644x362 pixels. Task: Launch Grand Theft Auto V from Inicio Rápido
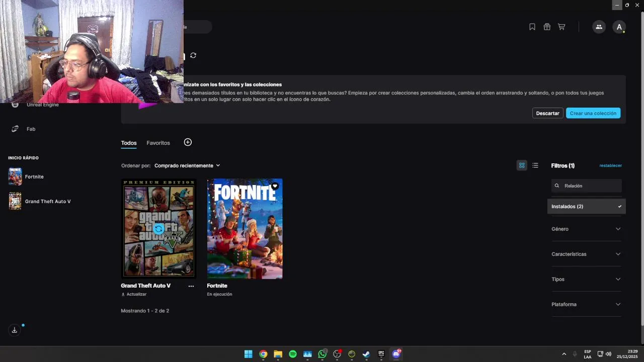[40, 201]
